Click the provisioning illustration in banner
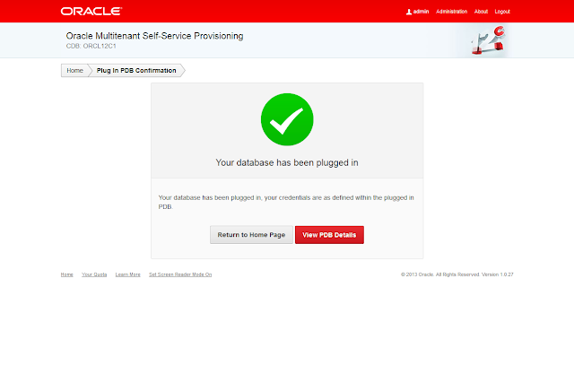Viewport: 574px width, 392px height. [x=489, y=40]
